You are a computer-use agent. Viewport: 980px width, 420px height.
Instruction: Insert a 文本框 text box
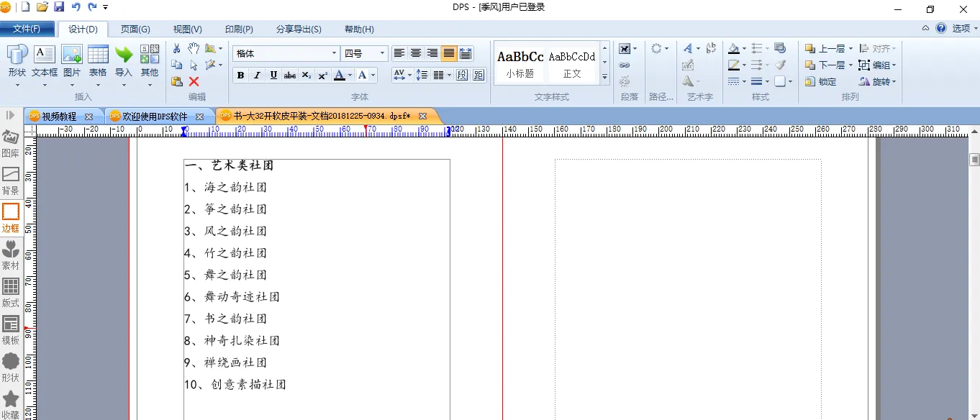(45, 61)
